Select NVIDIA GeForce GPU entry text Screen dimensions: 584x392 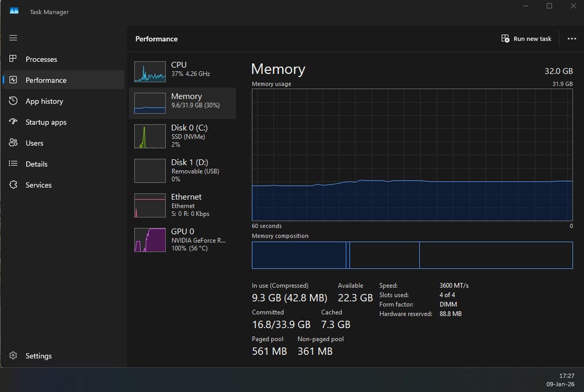198,240
